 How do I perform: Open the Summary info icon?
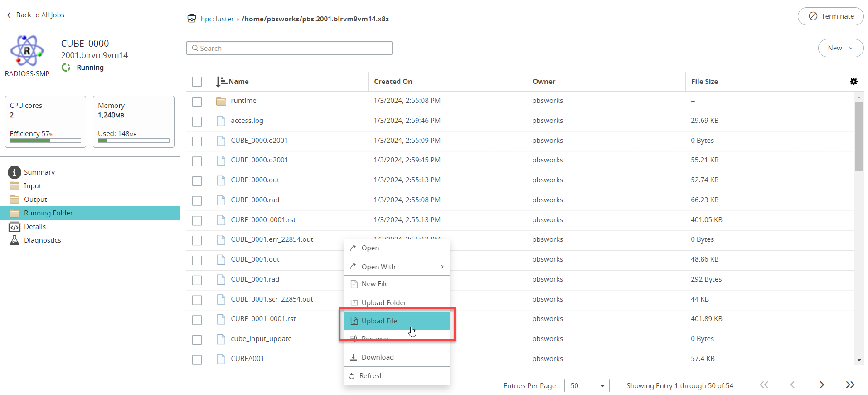15,172
